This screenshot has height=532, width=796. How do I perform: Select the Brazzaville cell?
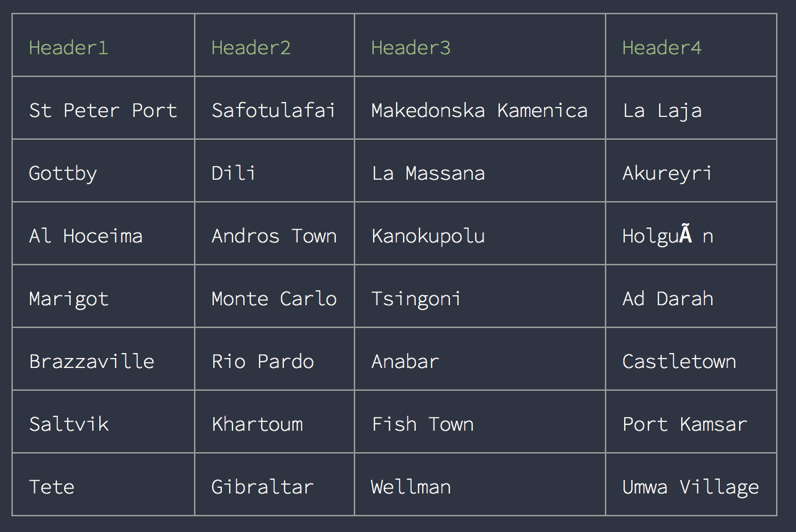[103, 359]
